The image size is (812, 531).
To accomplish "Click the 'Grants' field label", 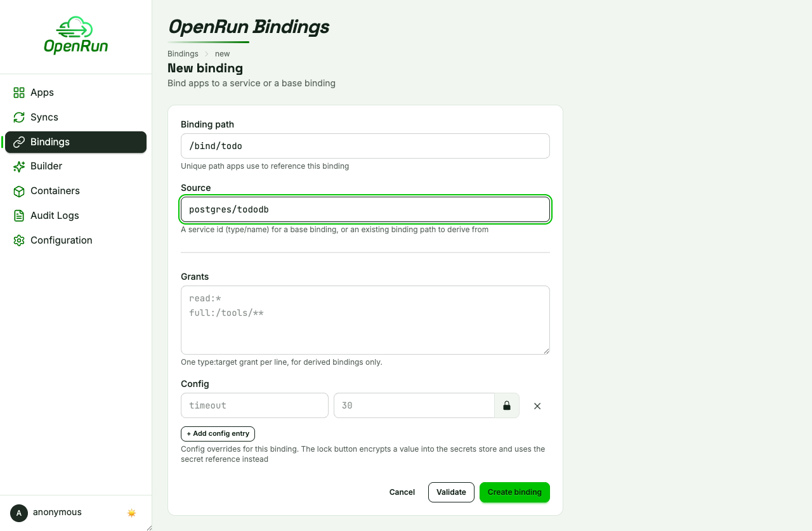I will point(195,277).
